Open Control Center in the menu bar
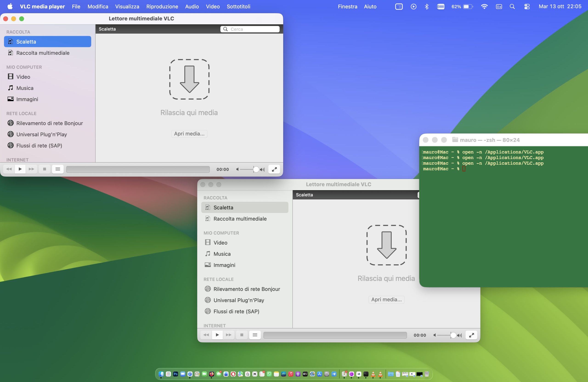The height and width of the screenshot is (382, 588). (527, 7)
